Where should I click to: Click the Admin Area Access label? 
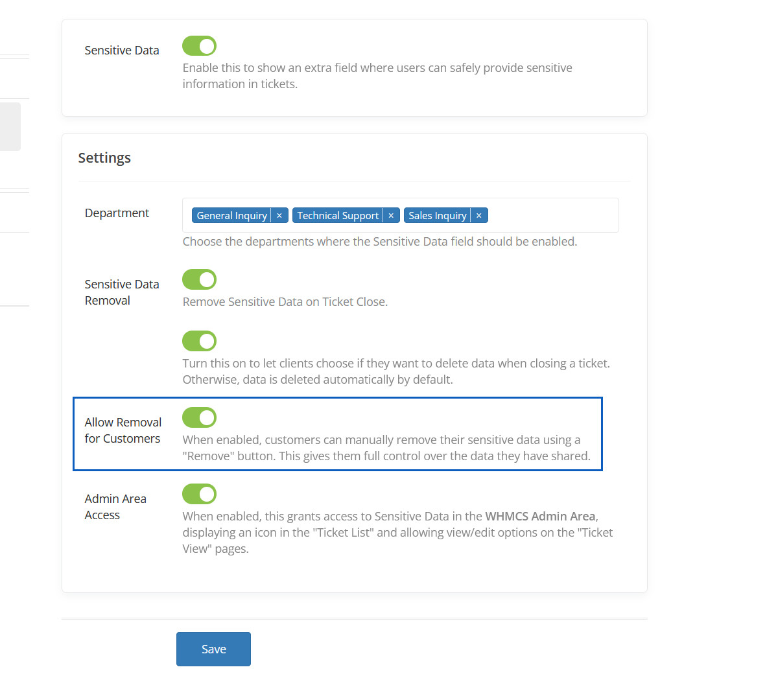point(115,507)
